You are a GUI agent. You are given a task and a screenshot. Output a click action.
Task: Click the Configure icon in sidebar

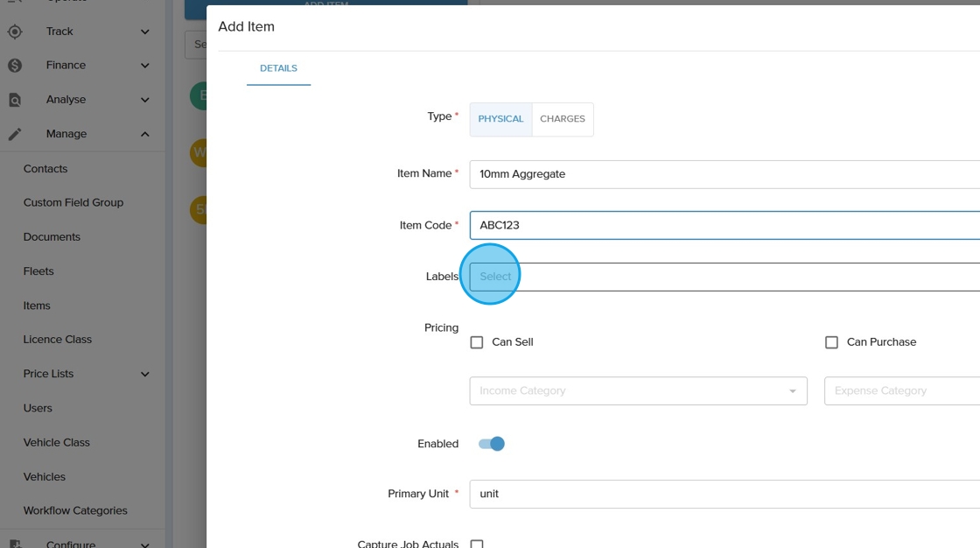(15, 544)
